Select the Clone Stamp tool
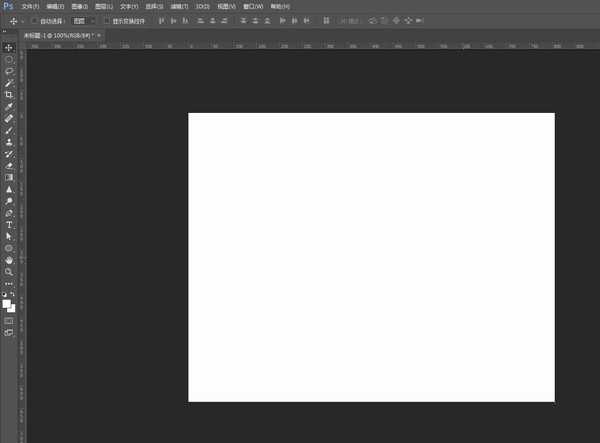The width and height of the screenshot is (600, 443). [x=9, y=142]
